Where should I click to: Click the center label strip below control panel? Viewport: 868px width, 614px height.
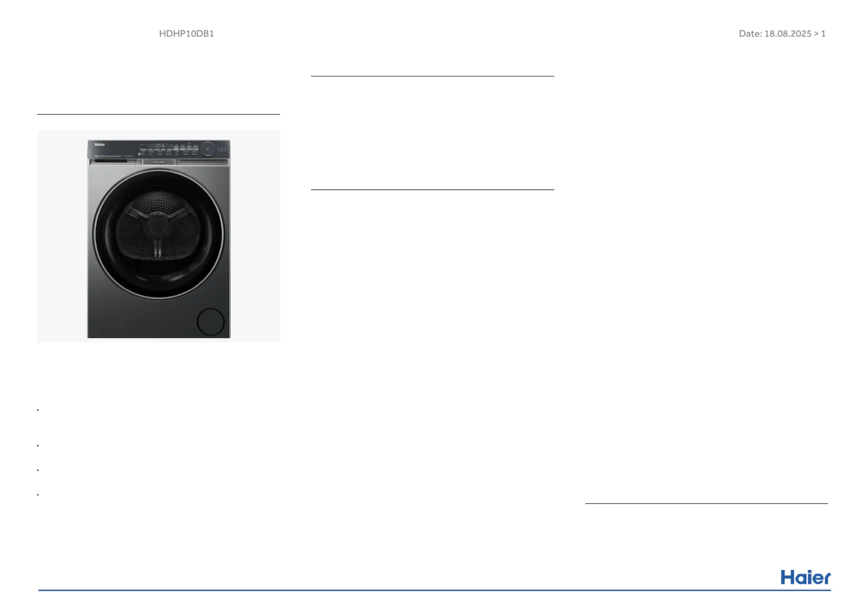[159, 162]
